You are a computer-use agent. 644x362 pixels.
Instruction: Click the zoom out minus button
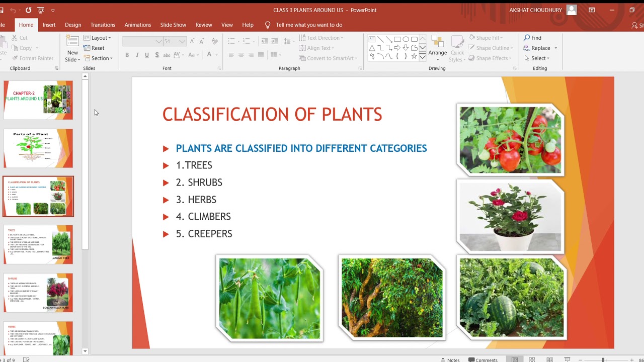pos(580,360)
